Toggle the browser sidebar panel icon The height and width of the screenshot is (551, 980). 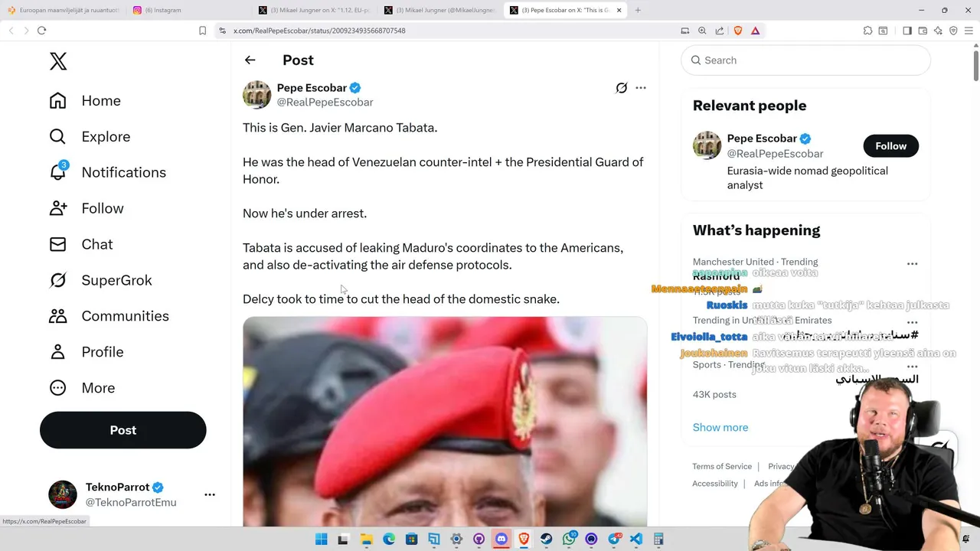coord(907,31)
